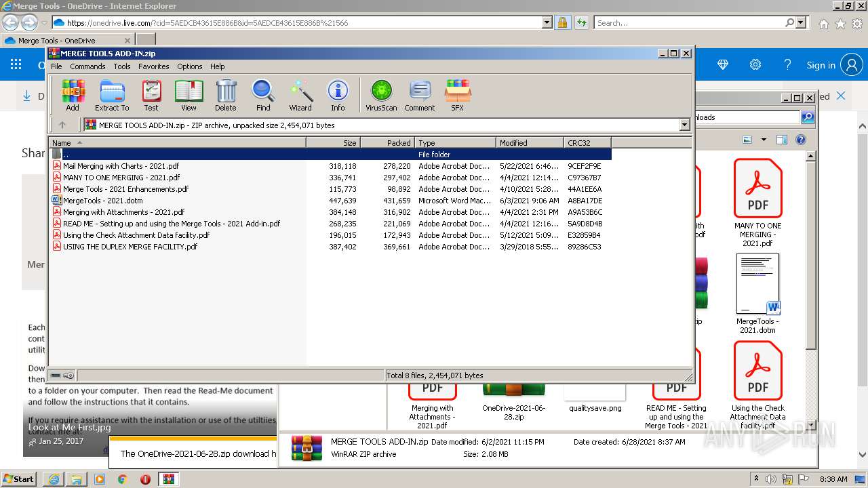Open the Tools menu
Image resolution: width=868 pixels, height=488 pixels.
(122, 66)
